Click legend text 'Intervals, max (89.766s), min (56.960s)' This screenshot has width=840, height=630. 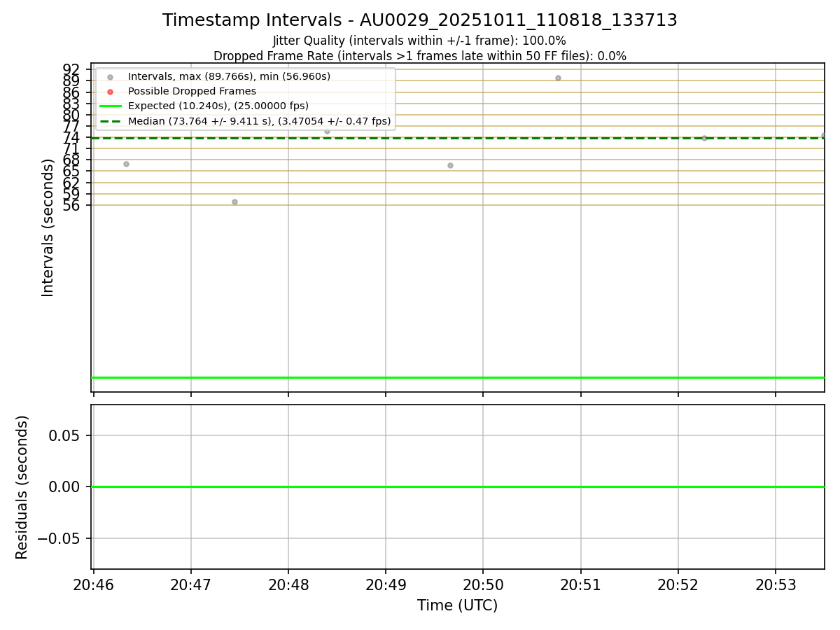[230, 76]
